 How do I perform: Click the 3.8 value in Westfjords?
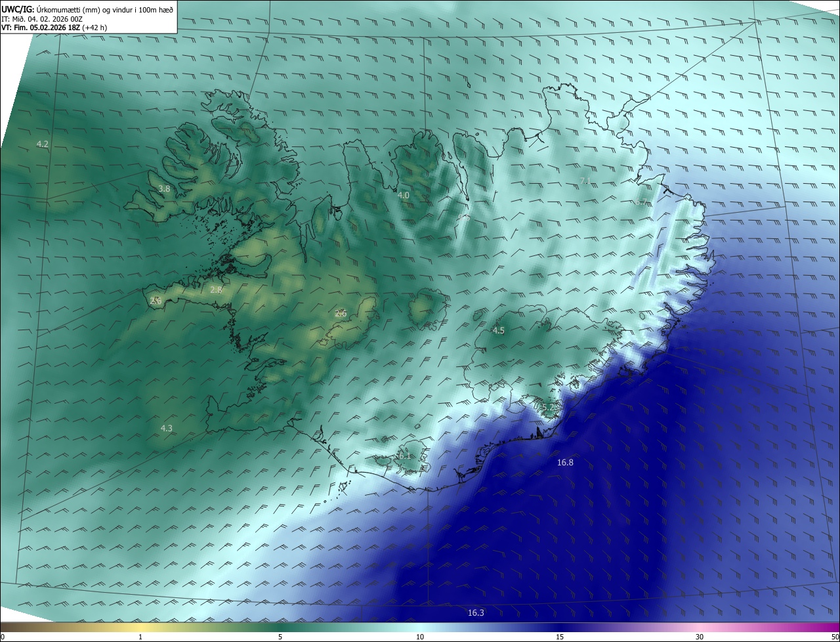[164, 188]
